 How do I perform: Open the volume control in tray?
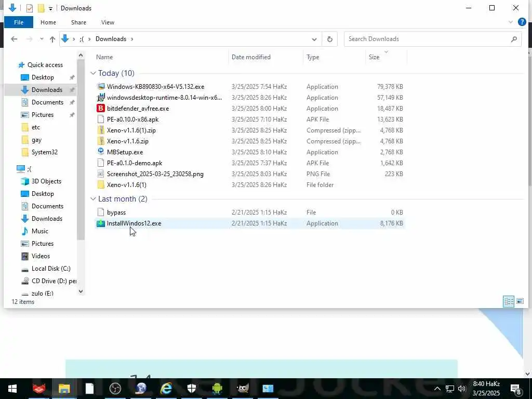pos(462,389)
